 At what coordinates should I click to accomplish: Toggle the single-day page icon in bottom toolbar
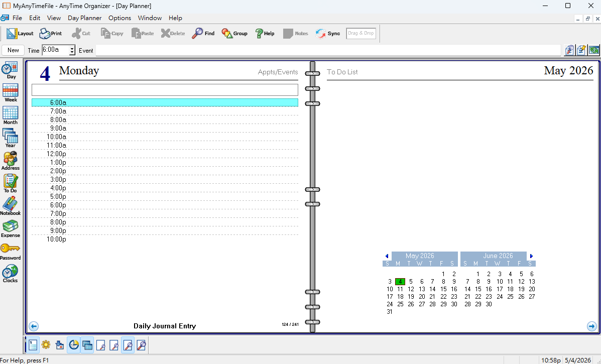tap(33, 345)
